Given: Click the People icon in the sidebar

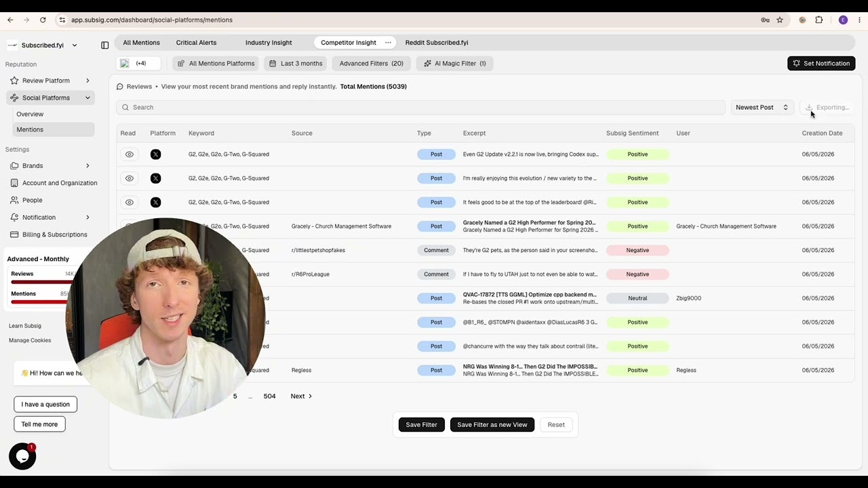Looking at the screenshot, I should point(14,200).
